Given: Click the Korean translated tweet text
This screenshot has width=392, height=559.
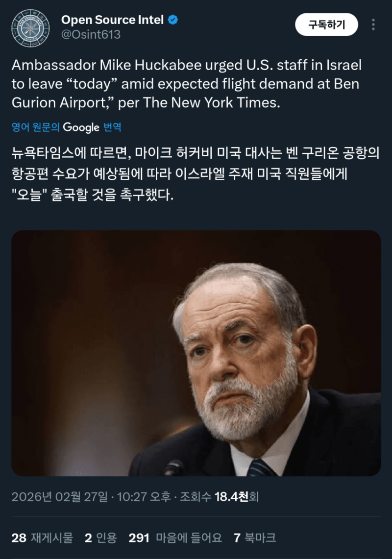Looking at the screenshot, I should coord(196,173).
